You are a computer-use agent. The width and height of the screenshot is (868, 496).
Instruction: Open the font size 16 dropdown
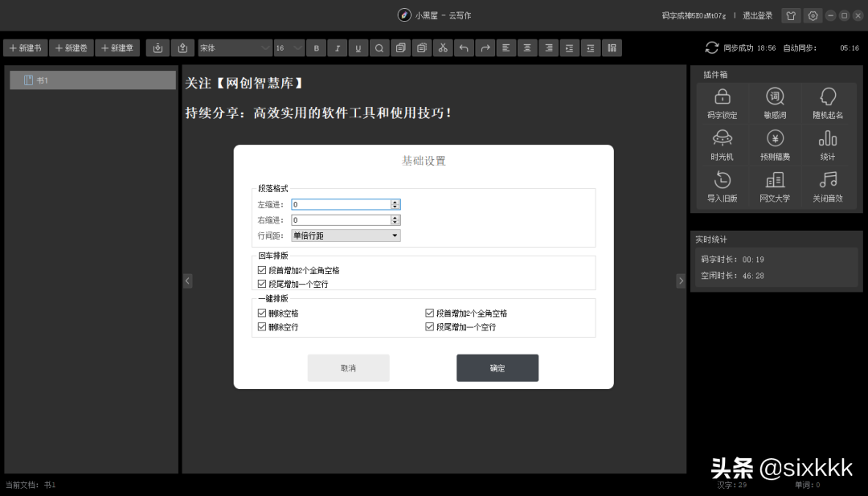click(289, 48)
